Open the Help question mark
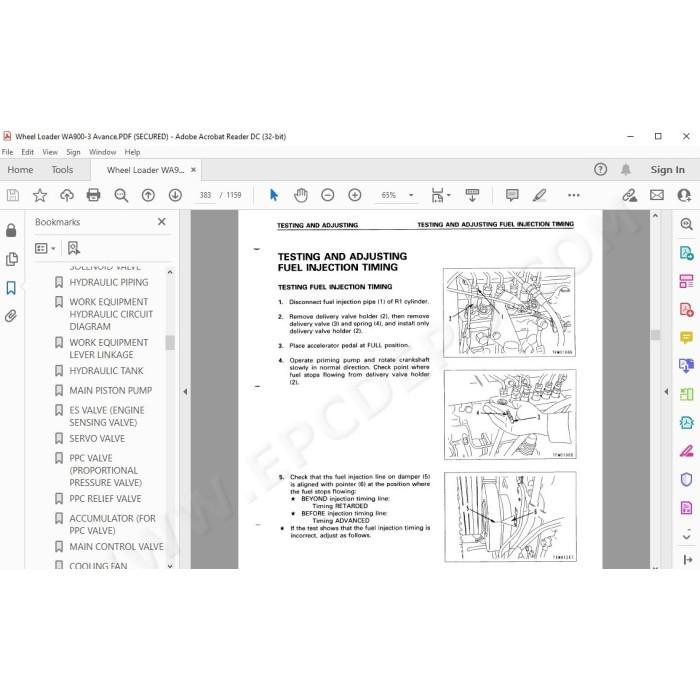This screenshot has height=700, width=700. click(600, 170)
